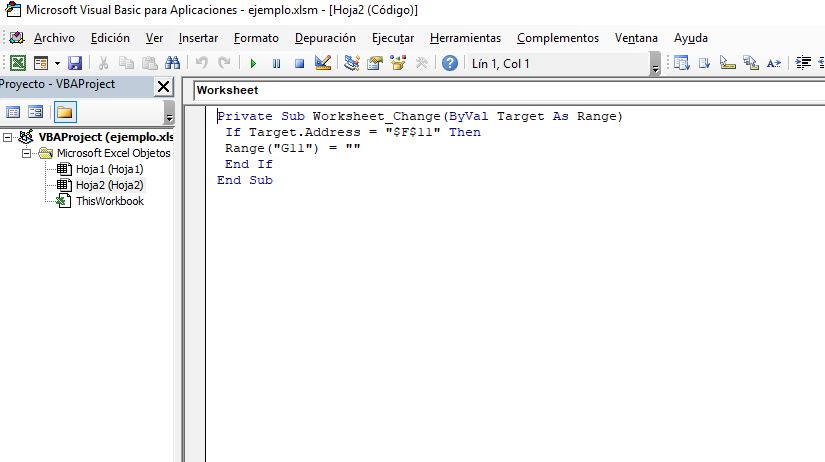Image resolution: width=825 pixels, height=462 pixels.
Task: Open the Depuración menu
Action: (325, 38)
